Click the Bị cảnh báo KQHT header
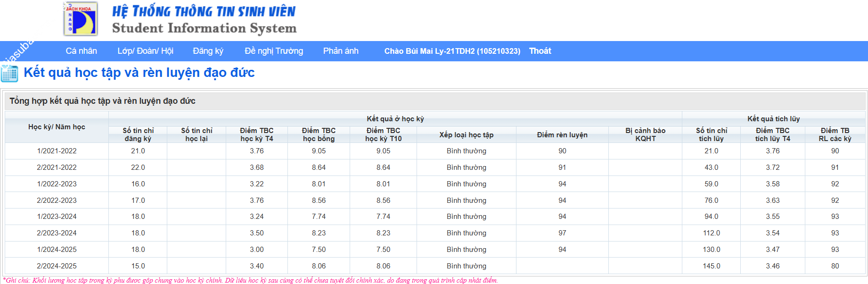The height and width of the screenshot is (284, 868). [645, 134]
